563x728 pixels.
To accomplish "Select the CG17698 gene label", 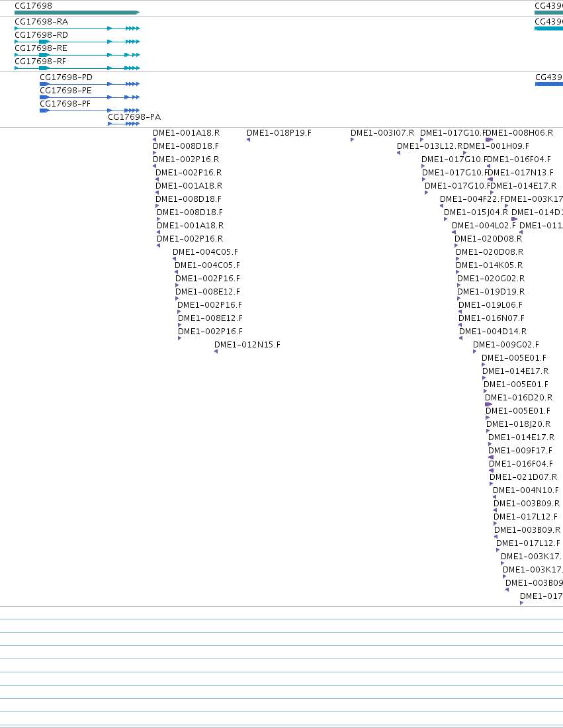I will [x=34, y=5].
